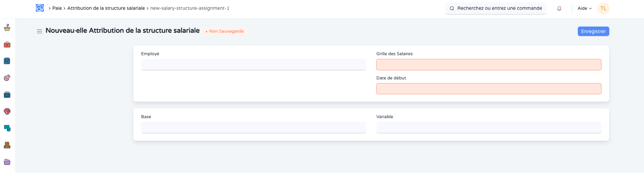The image size is (644, 173).
Task: Open the Employé link field dropdown
Action: click(x=253, y=65)
